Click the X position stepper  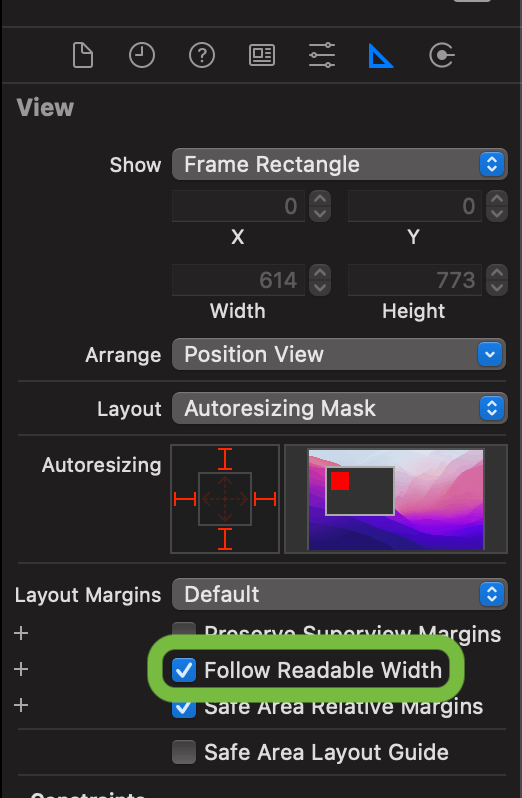click(x=320, y=206)
